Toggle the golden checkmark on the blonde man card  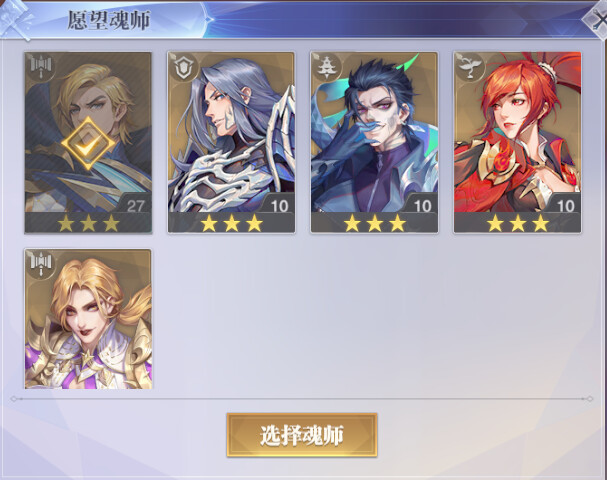(x=88, y=144)
